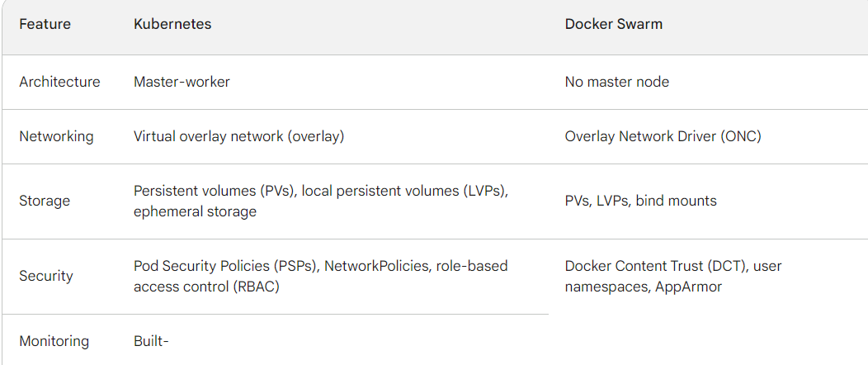Click the Docker Swarm column header
The image size is (868, 365).
click(613, 24)
